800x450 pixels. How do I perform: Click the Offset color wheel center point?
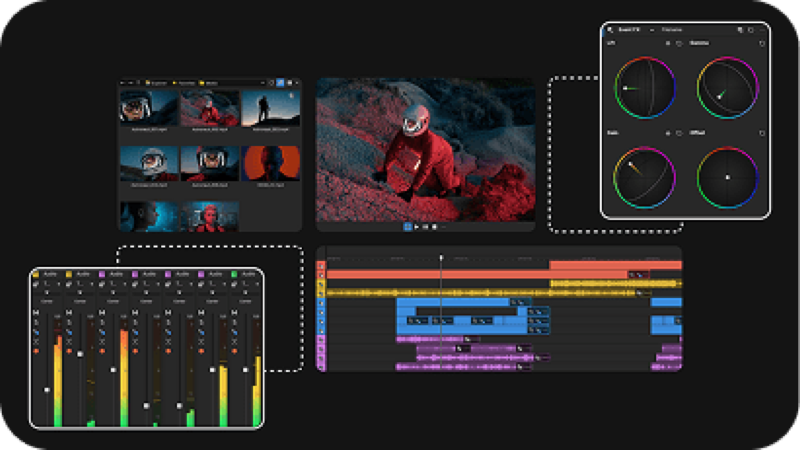(728, 178)
